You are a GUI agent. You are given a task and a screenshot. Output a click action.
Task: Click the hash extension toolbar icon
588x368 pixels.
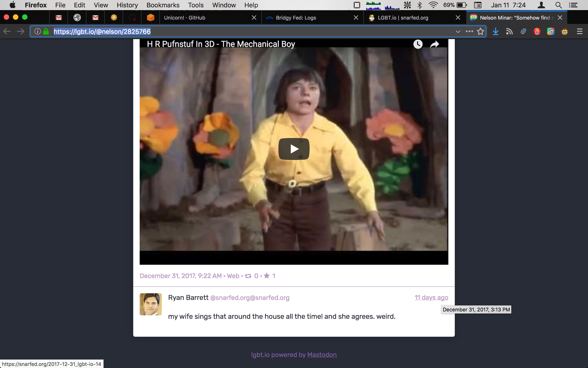tap(523, 32)
